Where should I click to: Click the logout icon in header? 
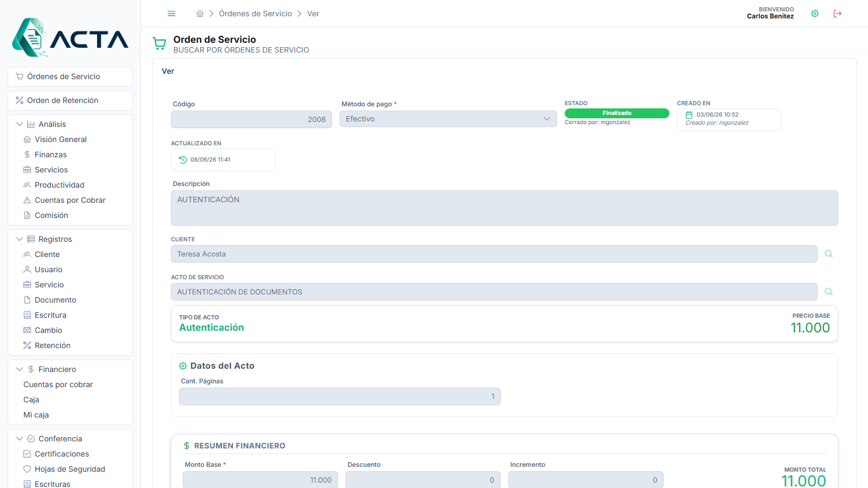pyautogui.click(x=838, y=14)
